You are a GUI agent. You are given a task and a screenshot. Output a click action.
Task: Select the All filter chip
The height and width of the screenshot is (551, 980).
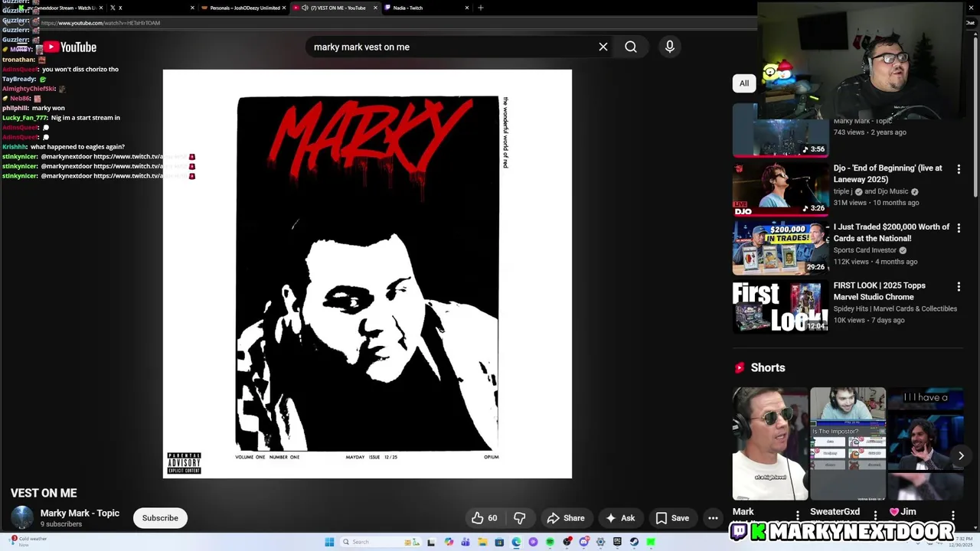[744, 83]
